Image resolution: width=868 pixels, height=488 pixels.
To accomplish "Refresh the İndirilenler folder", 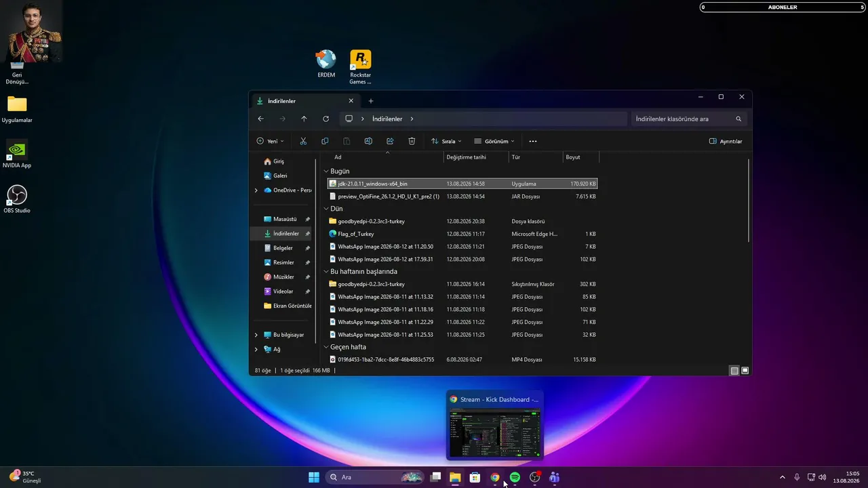I will (325, 119).
